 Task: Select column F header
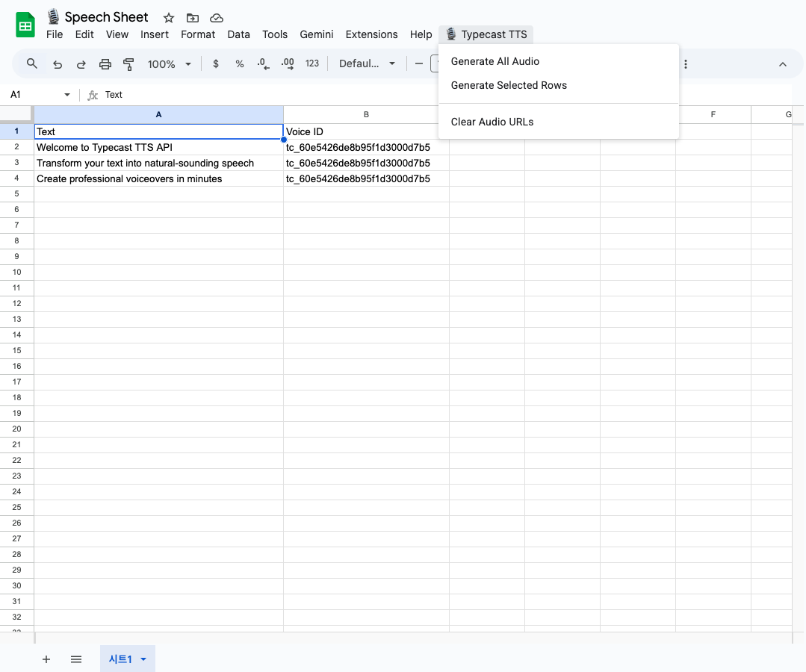pos(713,114)
